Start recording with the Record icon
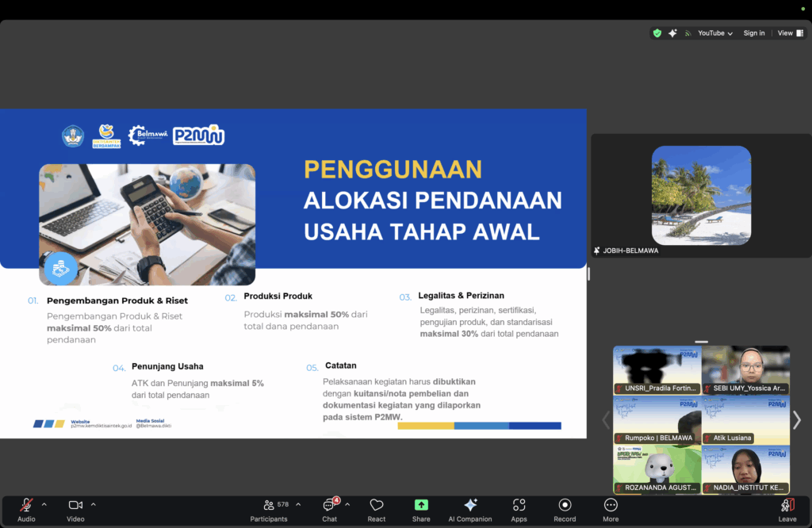Viewport: 812px width, 528px height. tap(565, 505)
